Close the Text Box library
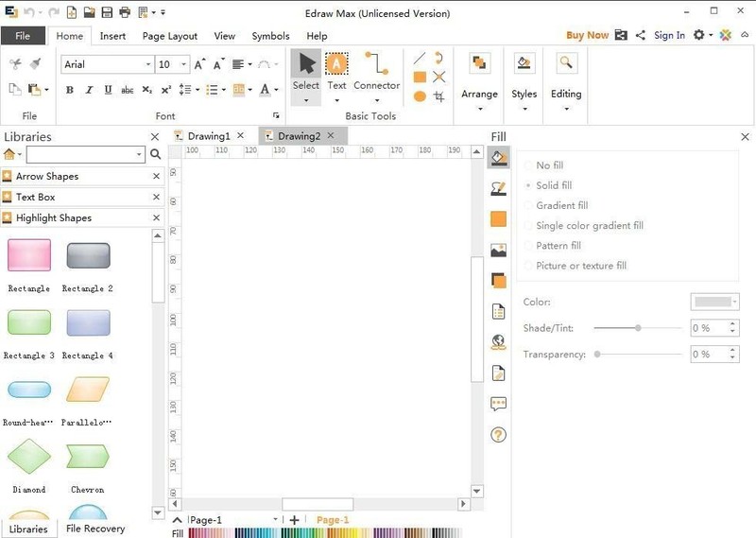The image size is (756, 538). pyautogui.click(x=156, y=197)
